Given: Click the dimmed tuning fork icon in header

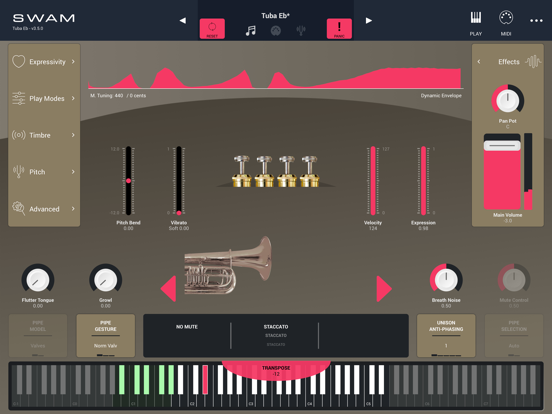Looking at the screenshot, I should tap(301, 31).
